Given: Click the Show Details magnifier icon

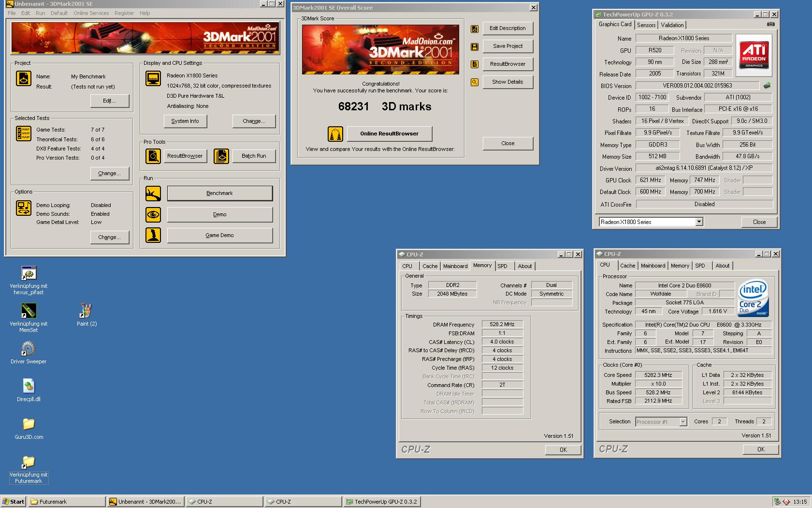Looking at the screenshot, I should (x=475, y=82).
